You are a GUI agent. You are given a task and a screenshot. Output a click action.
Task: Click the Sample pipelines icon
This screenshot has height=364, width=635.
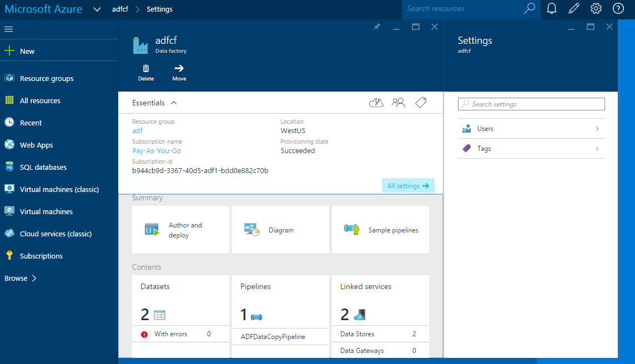coord(351,230)
